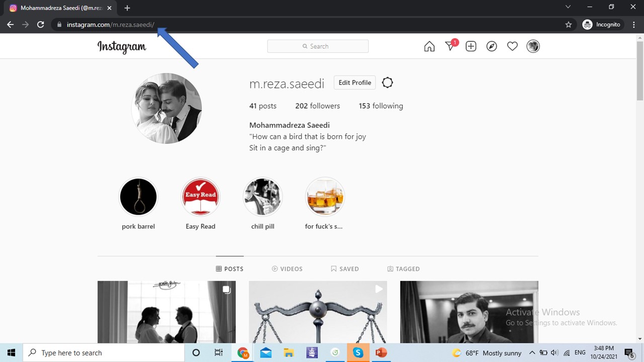
Task: Open Chrome's three-dot menu
Action: [633, 24]
